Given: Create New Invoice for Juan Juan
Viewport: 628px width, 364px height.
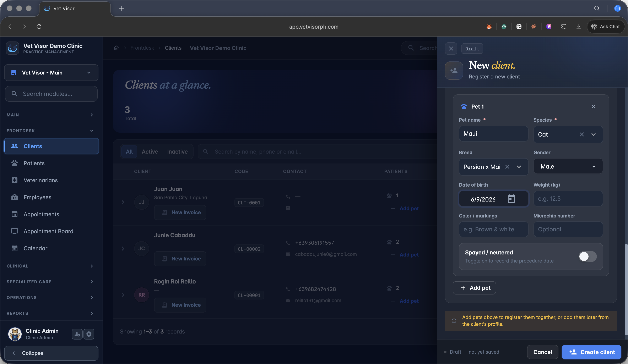Looking at the screenshot, I should (180, 212).
